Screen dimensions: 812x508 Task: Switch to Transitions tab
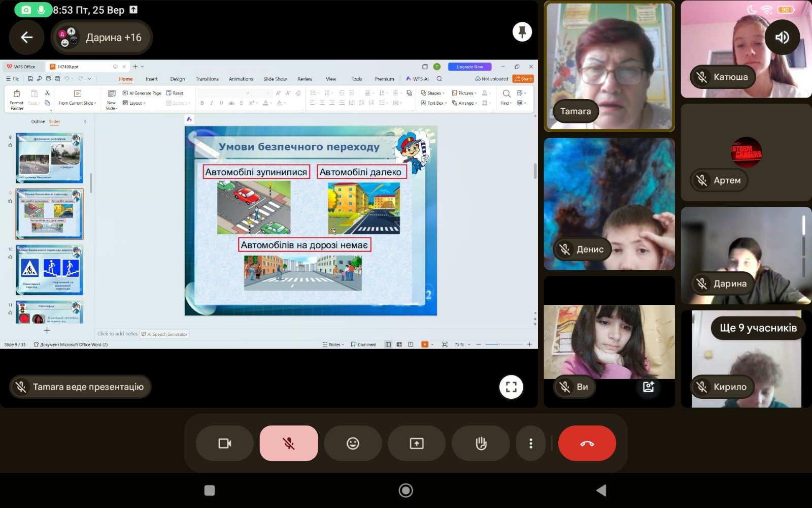coord(207,79)
